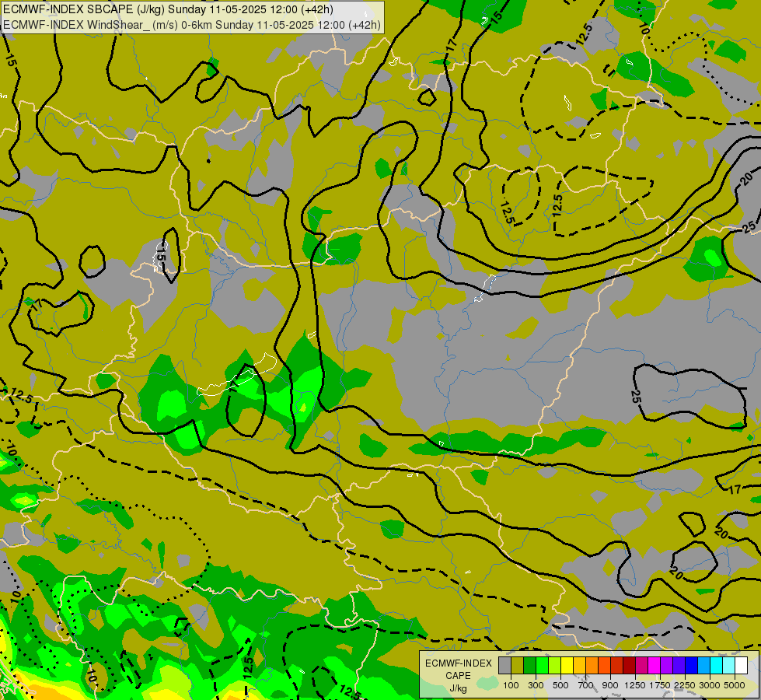The image size is (761, 700).
Task: Click the sky blue swatch before 3000
Action: (704, 666)
